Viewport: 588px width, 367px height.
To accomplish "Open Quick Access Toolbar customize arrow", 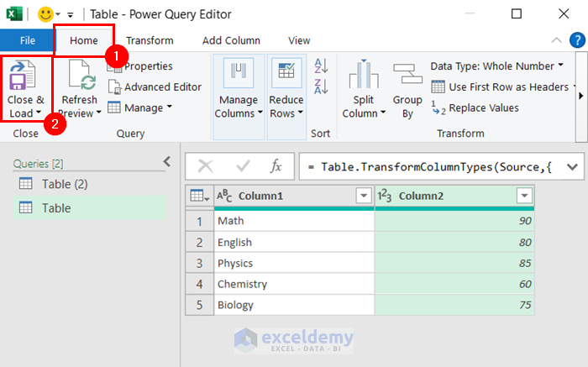I will coord(70,15).
